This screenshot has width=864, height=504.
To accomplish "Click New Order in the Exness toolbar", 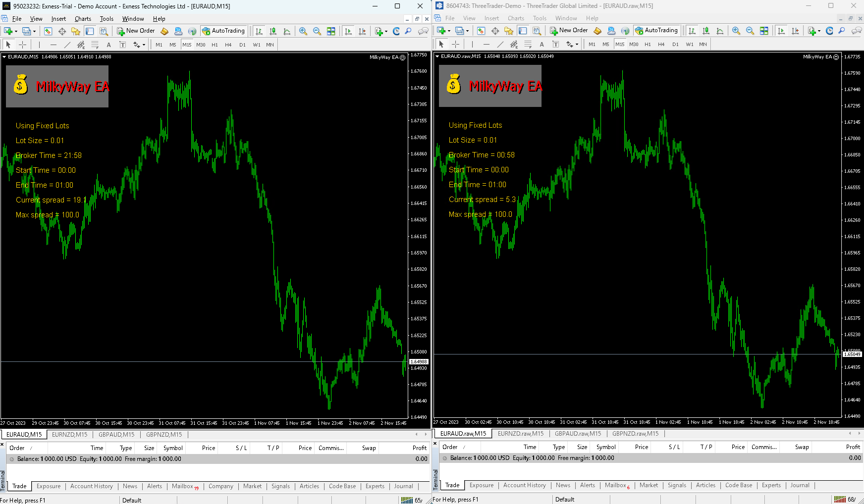I will pyautogui.click(x=136, y=31).
